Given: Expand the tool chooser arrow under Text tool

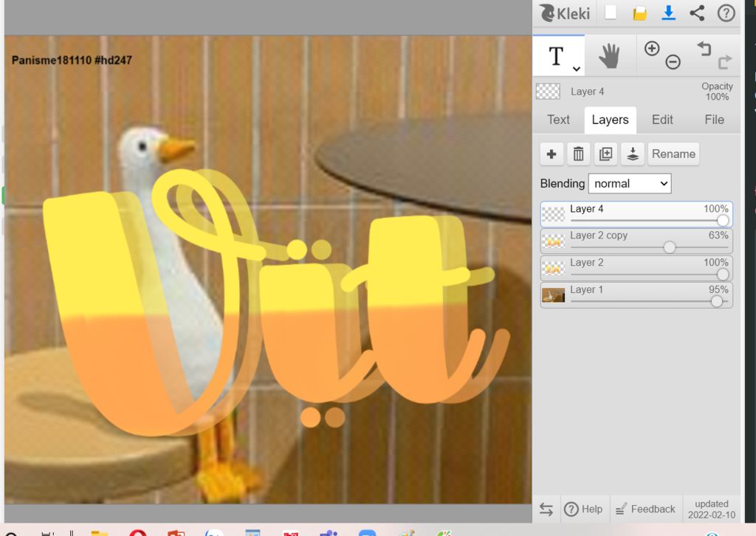Looking at the screenshot, I should point(576,69).
